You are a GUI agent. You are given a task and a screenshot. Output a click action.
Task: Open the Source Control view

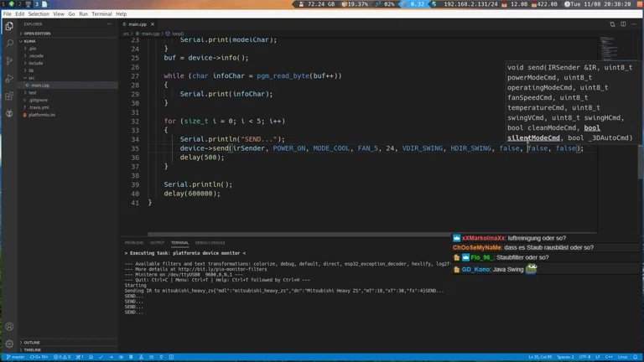9,61
